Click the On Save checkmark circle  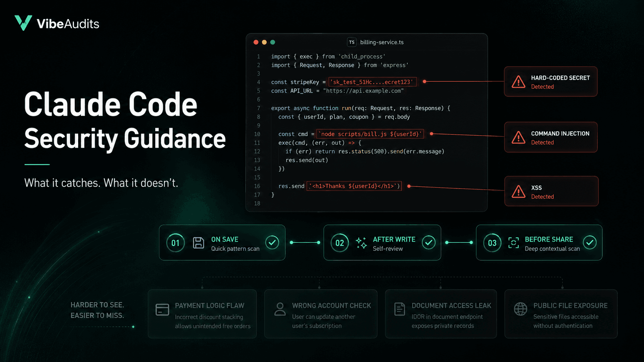tap(272, 242)
